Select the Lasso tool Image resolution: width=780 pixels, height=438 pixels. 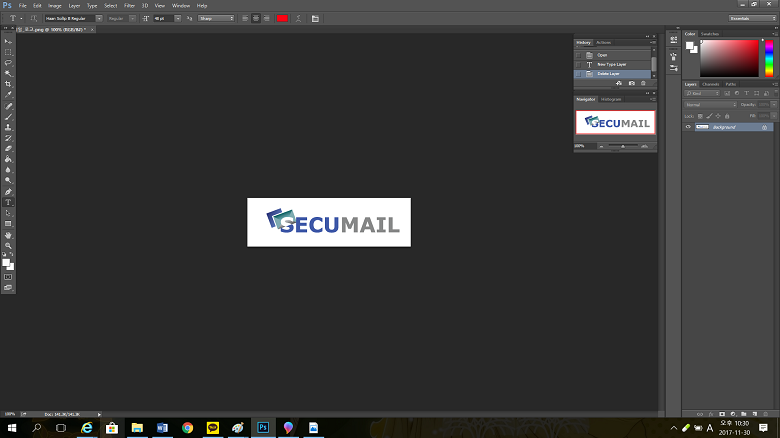[x=8, y=63]
